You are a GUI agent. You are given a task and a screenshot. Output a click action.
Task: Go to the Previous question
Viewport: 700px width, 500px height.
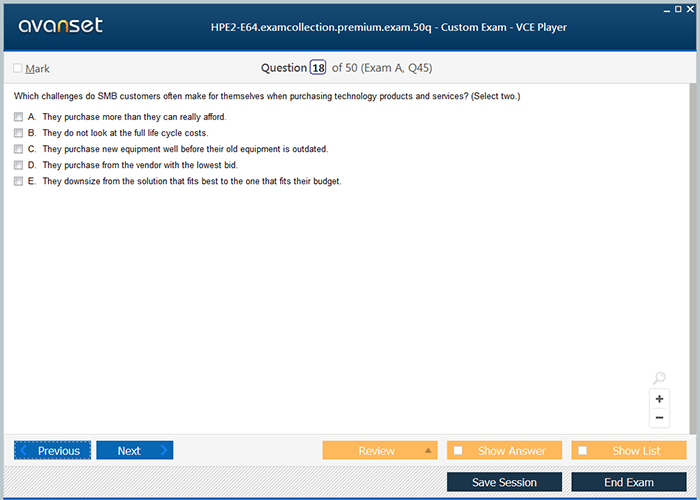(x=53, y=450)
